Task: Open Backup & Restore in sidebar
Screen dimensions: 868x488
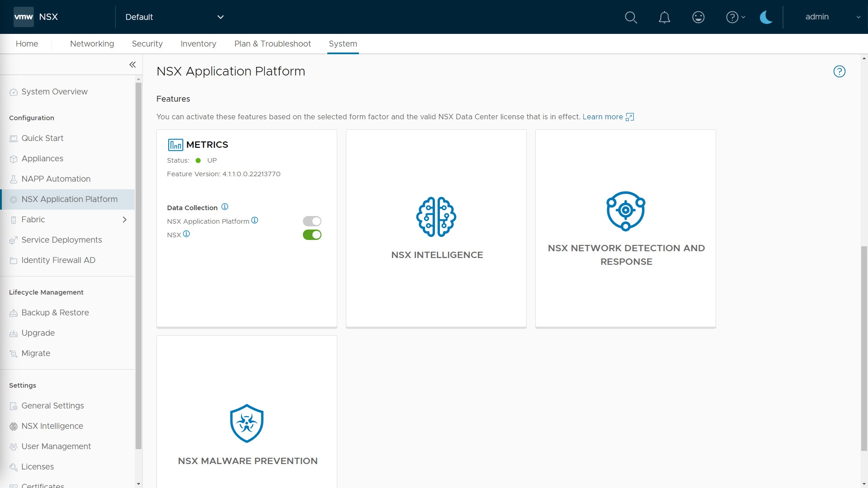Action: click(x=55, y=313)
